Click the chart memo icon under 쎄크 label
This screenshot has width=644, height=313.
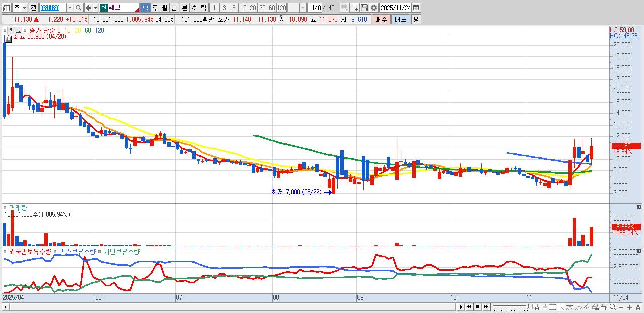click(9, 39)
